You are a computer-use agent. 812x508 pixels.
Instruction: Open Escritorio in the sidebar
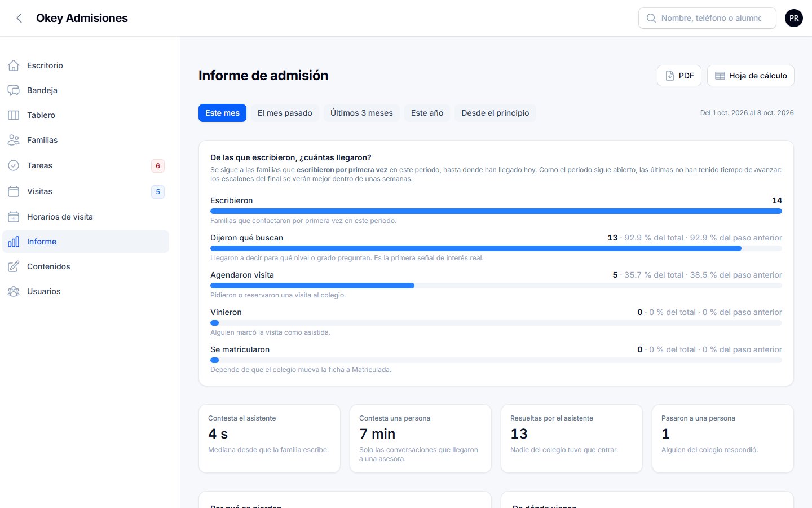pos(86,65)
